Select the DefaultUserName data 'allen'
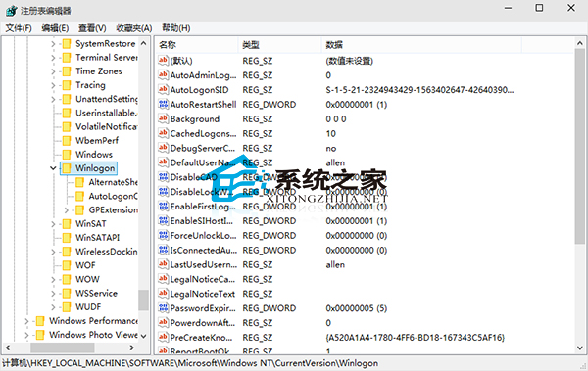This screenshot has height=371, width=588. tap(335, 163)
